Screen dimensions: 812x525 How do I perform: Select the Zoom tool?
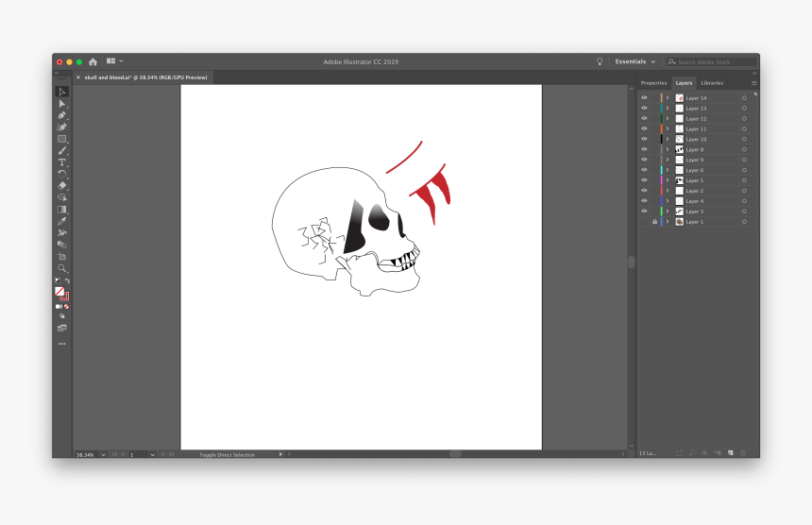click(61, 268)
